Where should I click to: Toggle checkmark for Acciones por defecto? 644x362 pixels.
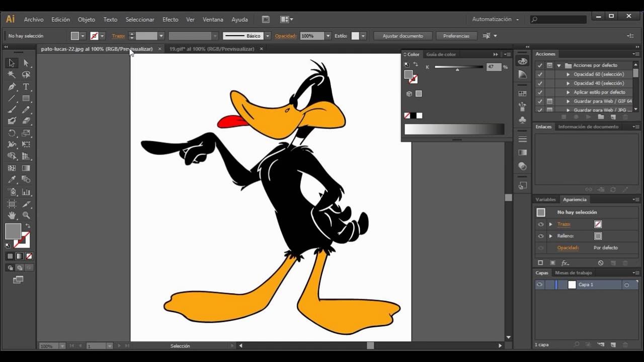540,65
